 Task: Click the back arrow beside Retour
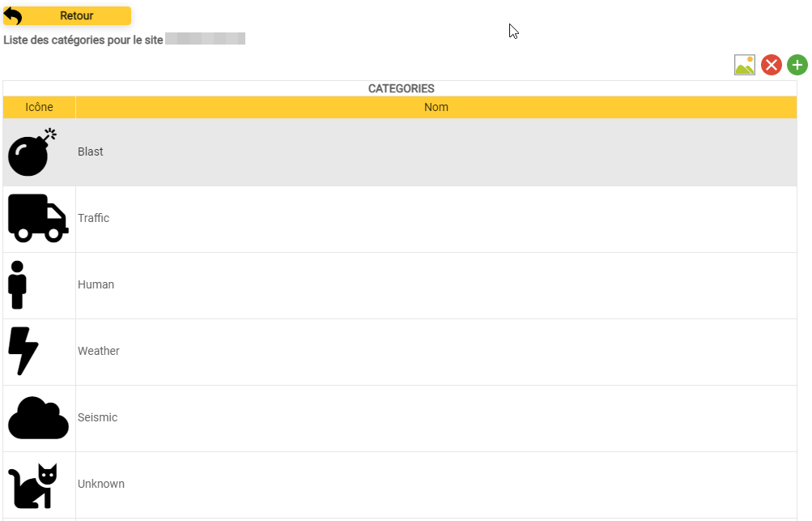point(14,16)
